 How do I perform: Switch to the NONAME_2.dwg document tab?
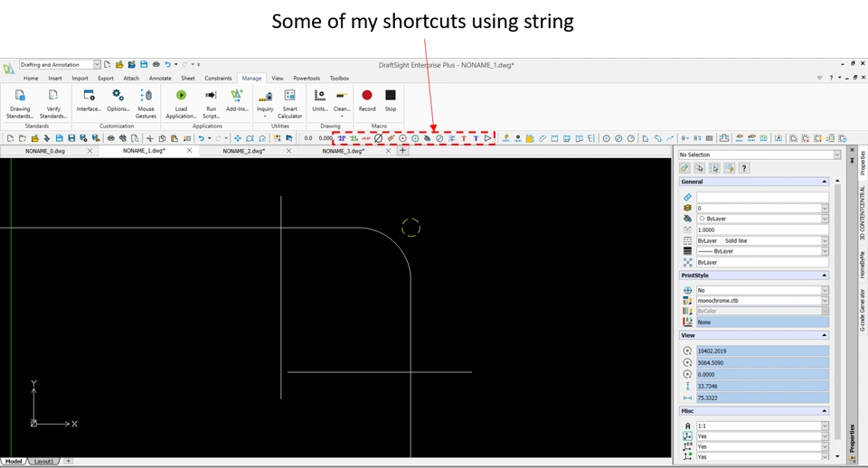[243, 151]
